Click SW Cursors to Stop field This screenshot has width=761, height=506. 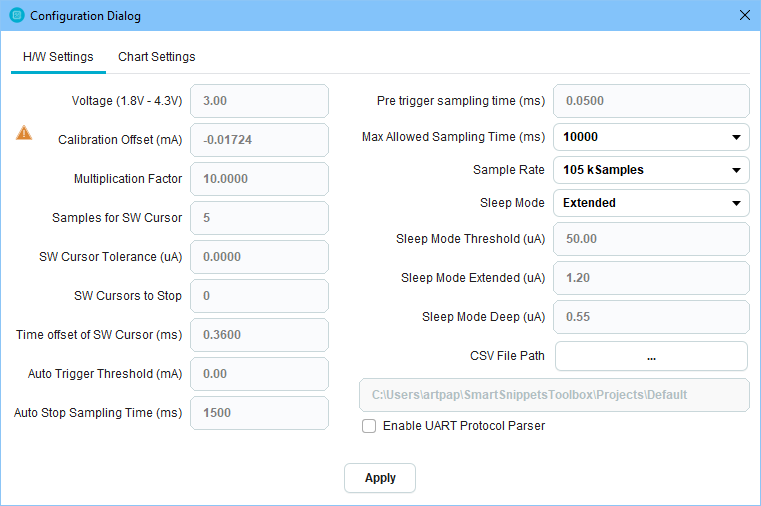[259, 296]
